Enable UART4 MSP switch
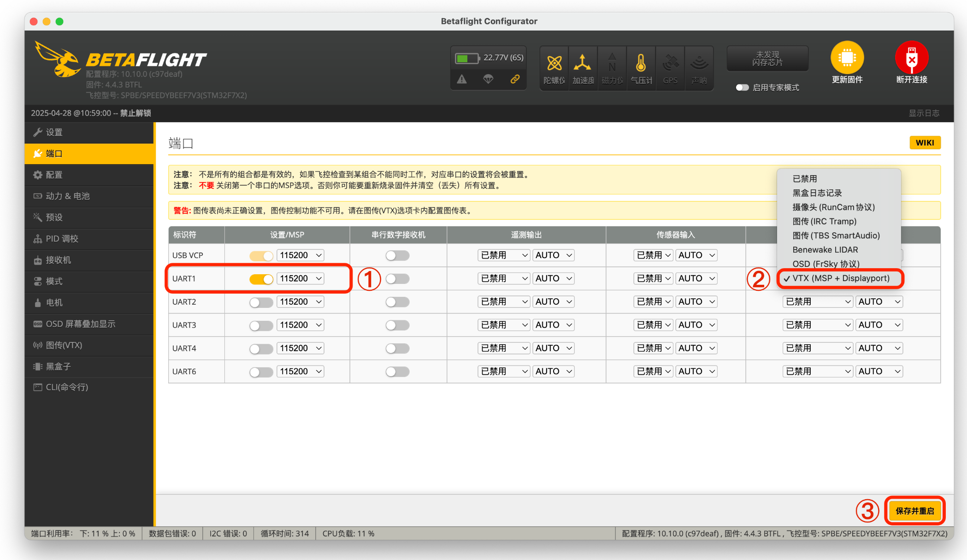Screen dimensions: 967x560 point(261,348)
